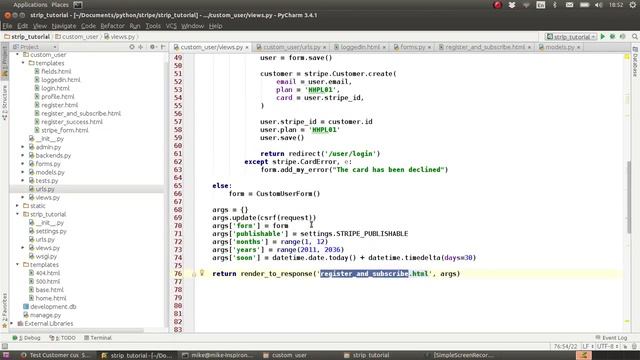Close the custom_user/views.py tab
Image resolution: width=640 pixels, height=360 pixels.
[247, 47]
